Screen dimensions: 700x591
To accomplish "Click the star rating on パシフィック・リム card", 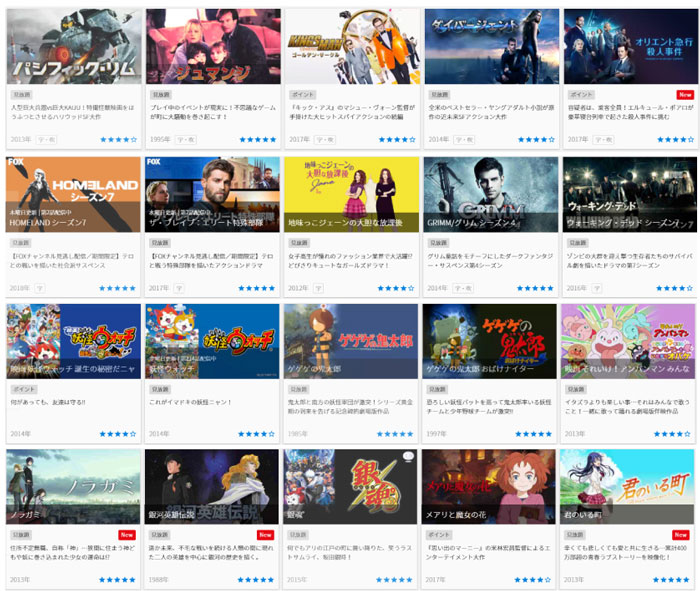I will [x=118, y=140].
